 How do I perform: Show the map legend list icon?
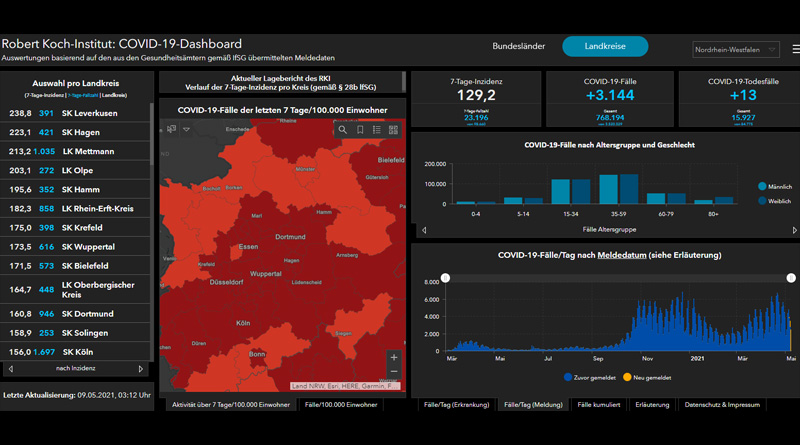tap(377, 130)
